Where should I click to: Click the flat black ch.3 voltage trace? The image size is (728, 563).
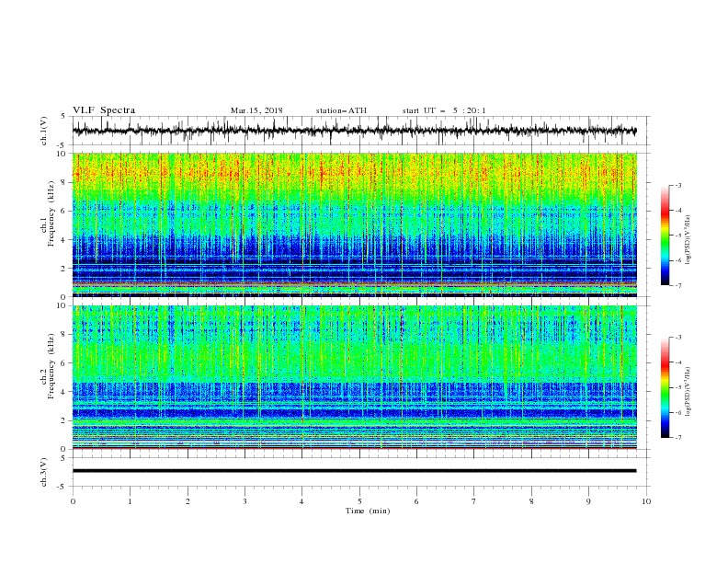click(x=354, y=471)
